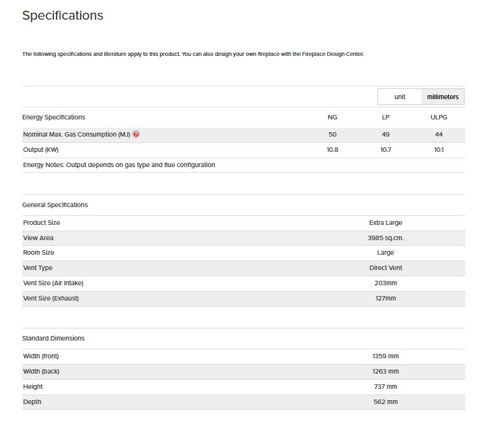Image resolution: width=504 pixels, height=425 pixels.
Task: Click the General Specifications section title
Action: tap(55, 205)
